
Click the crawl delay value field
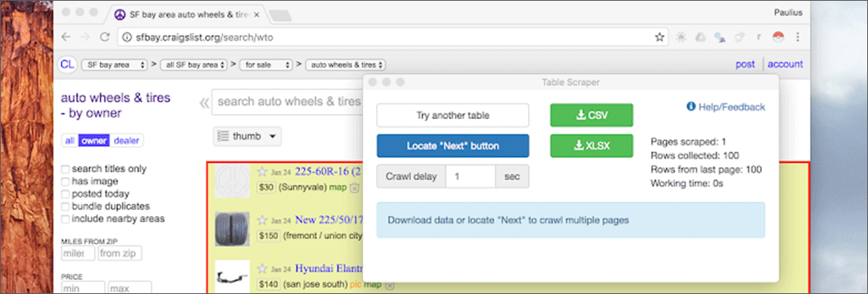click(470, 177)
